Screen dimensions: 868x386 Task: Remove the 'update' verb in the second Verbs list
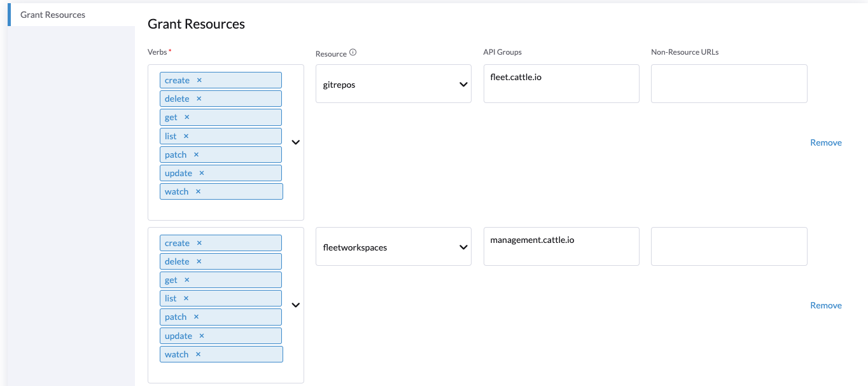[201, 335]
